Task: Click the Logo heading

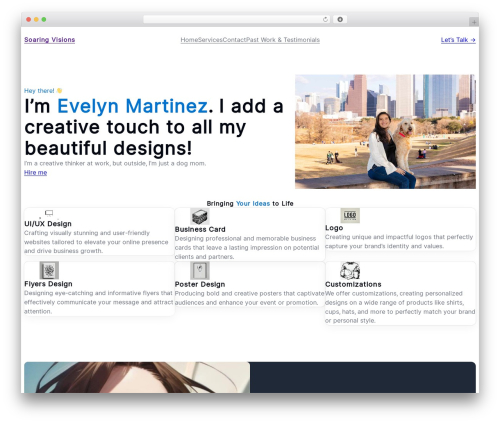Action: (x=334, y=228)
